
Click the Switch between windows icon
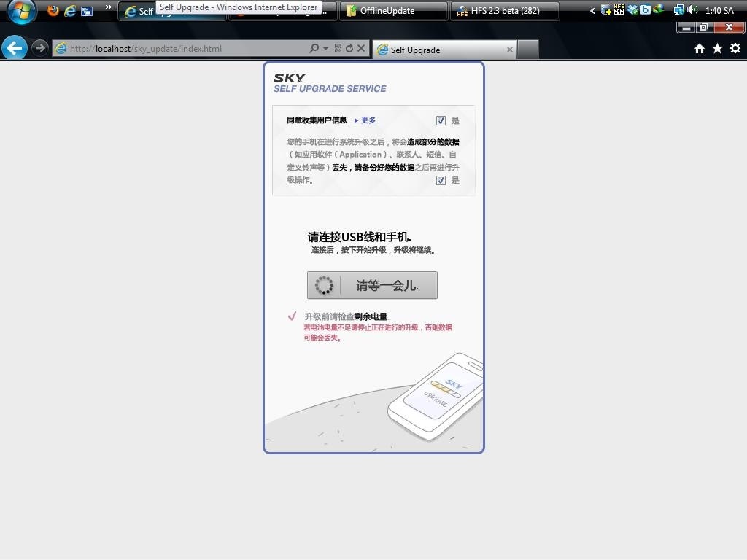point(87,10)
